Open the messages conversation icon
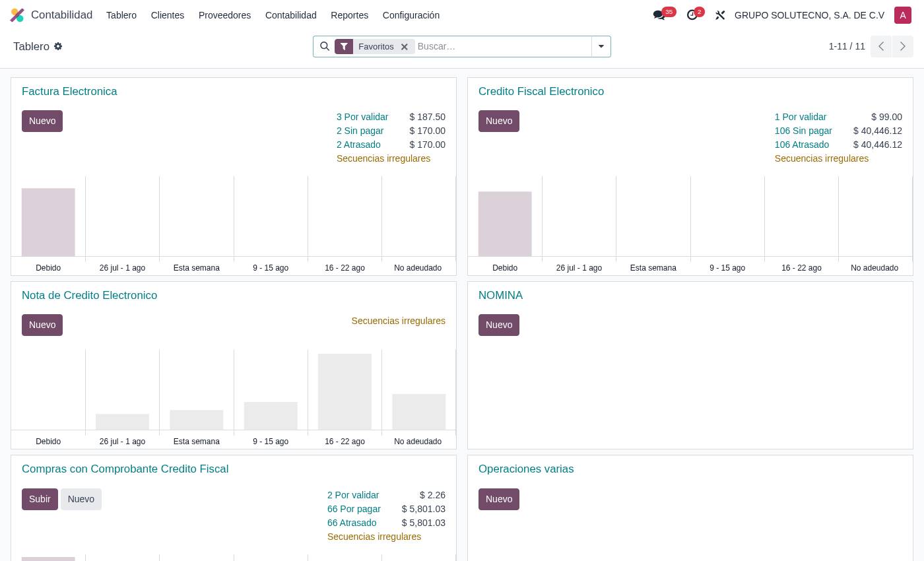The width and height of the screenshot is (924, 561). (659, 15)
